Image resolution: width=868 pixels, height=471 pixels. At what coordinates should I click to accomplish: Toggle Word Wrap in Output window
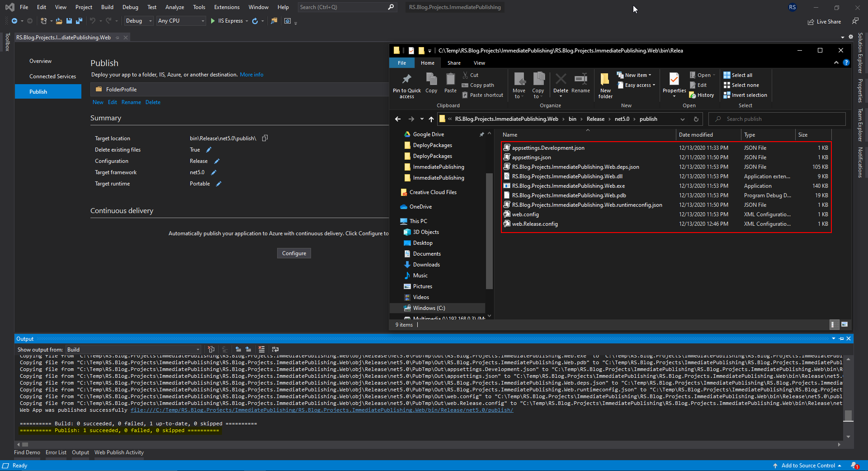[275, 349]
